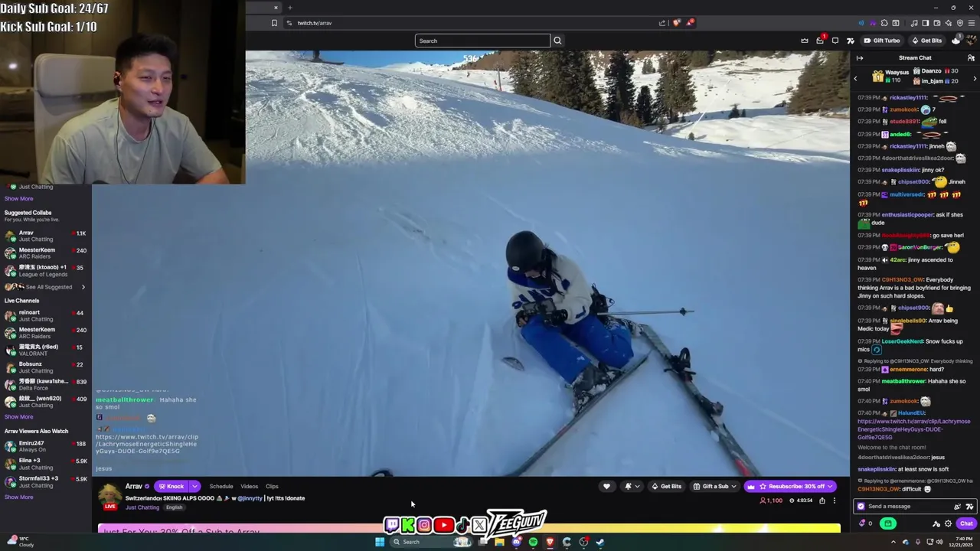This screenshot has height=551, width=980.
Task: Show hidden system tray icons
Action: point(893,542)
